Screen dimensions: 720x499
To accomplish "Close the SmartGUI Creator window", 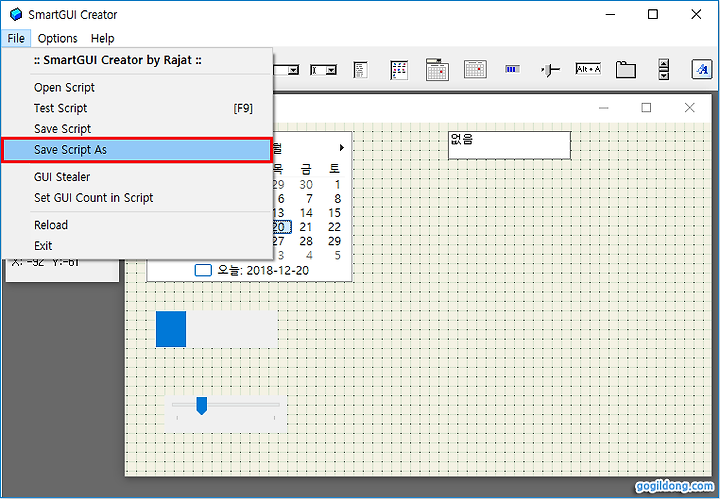I will pos(696,15).
